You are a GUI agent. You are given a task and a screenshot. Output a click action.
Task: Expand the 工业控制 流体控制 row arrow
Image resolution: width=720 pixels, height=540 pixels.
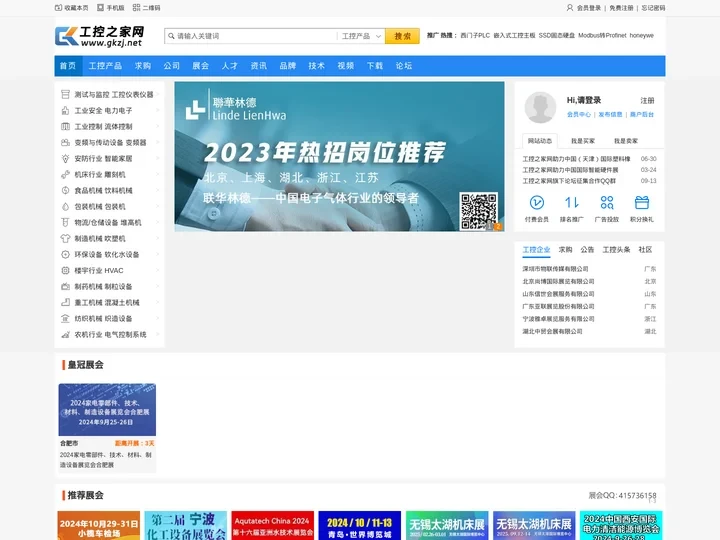(x=158, y=127)
